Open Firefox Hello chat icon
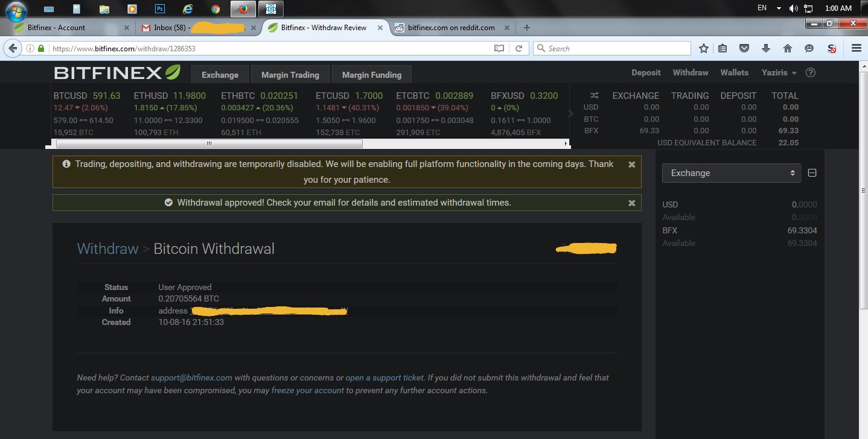This screenshot has width=868, height=439. [x=809, y=48]
